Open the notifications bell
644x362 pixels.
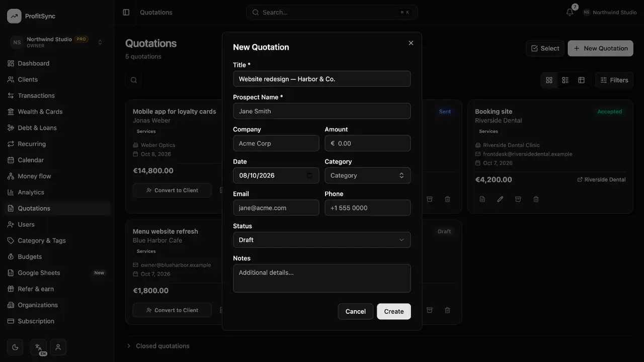(570, 12)
